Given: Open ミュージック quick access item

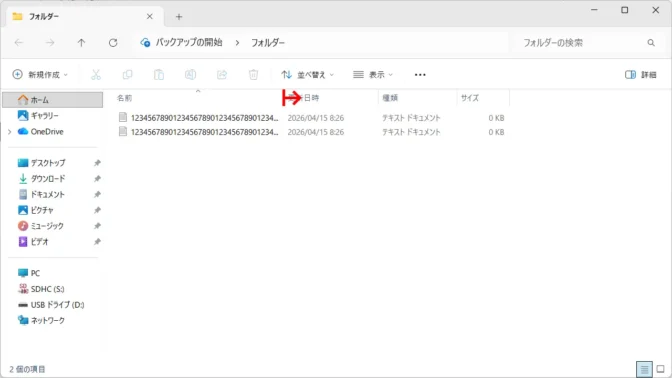Looking at the screenshot, I should pos(47,226).
